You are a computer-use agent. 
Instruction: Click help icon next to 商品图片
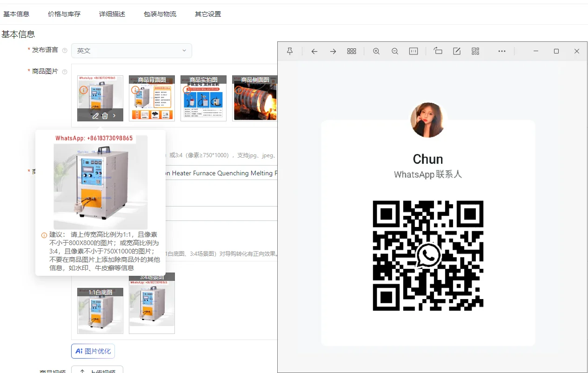[65, 72]
